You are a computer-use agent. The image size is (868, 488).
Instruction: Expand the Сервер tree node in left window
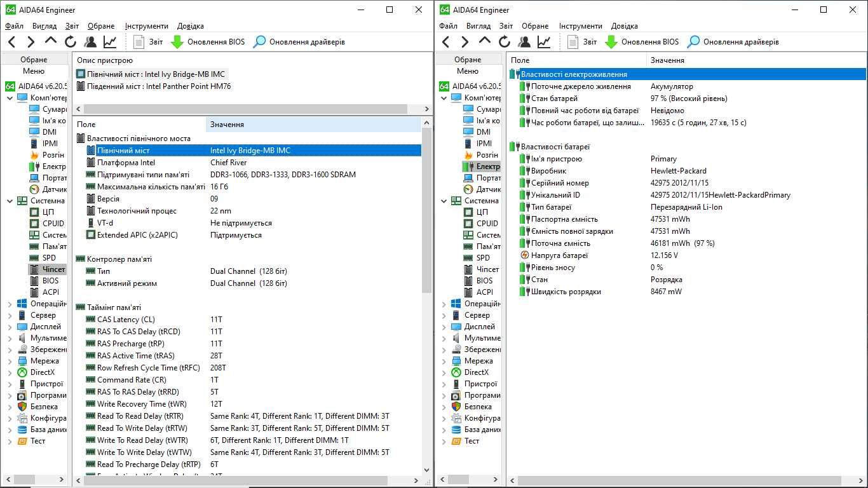click(10, 316)
